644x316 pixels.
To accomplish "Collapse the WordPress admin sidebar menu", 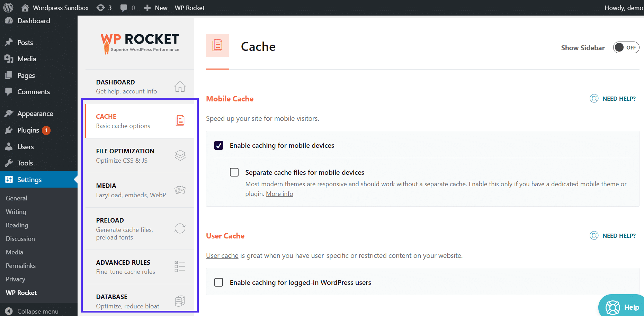I will click(x=34, y=311).
